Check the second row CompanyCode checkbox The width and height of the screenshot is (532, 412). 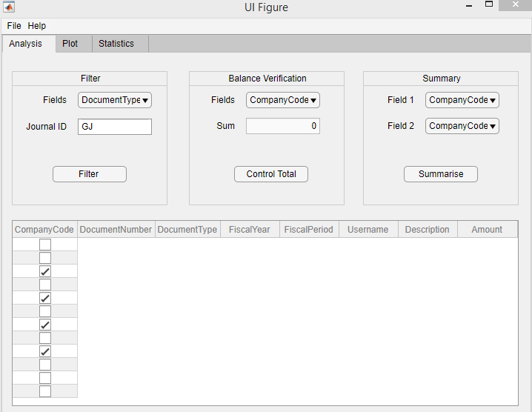(45, 258)
